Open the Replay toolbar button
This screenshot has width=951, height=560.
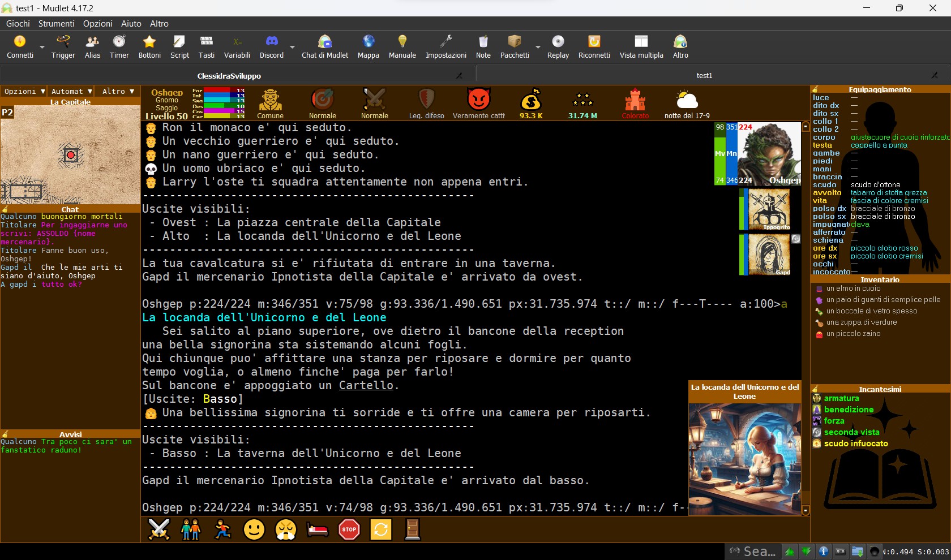tap(558, 47)
